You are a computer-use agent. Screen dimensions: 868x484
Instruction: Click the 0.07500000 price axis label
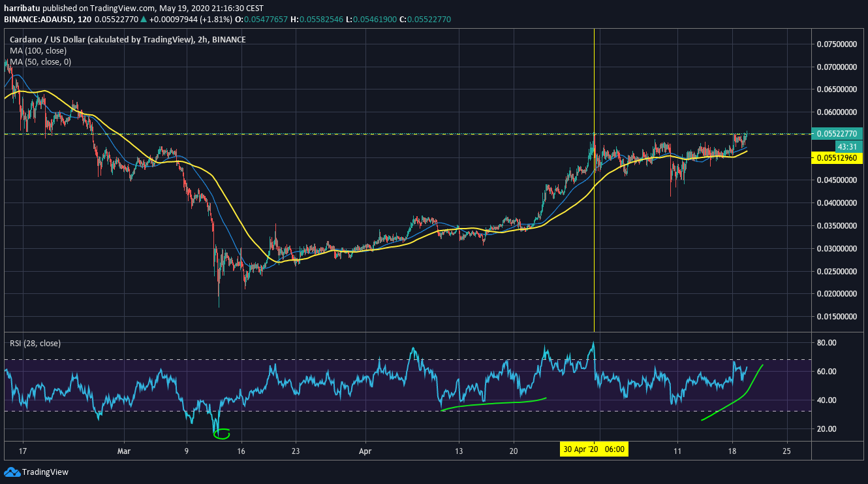pyautogui.click(x=838, y=44)
